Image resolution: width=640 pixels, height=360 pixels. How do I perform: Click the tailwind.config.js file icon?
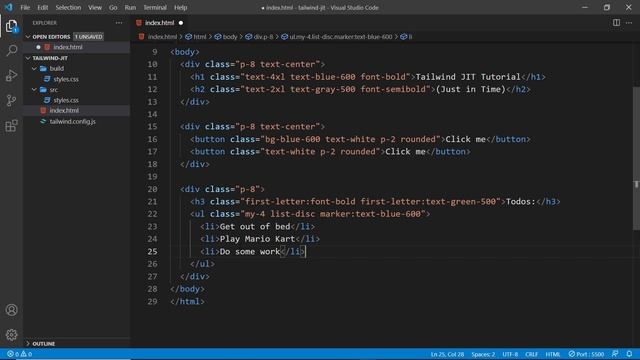(43, 121)
